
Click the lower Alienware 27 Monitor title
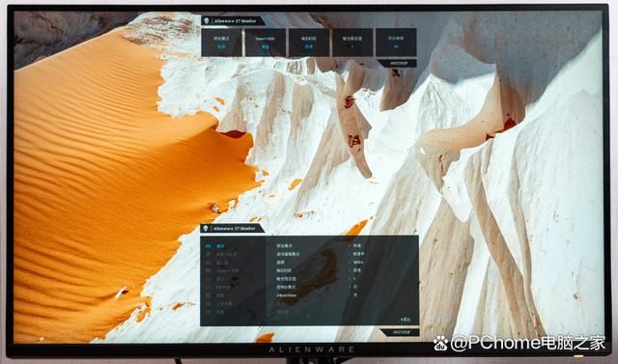point(234,229)
